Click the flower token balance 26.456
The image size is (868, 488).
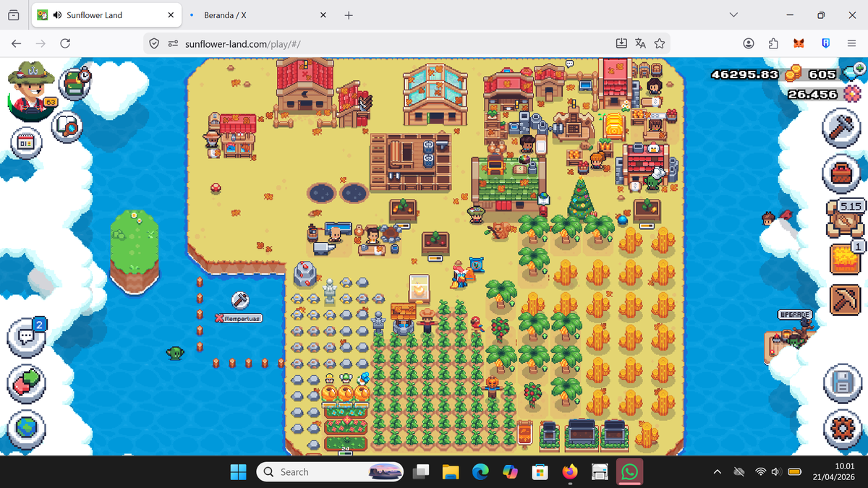pyautogui.click(x=813, y=95)
